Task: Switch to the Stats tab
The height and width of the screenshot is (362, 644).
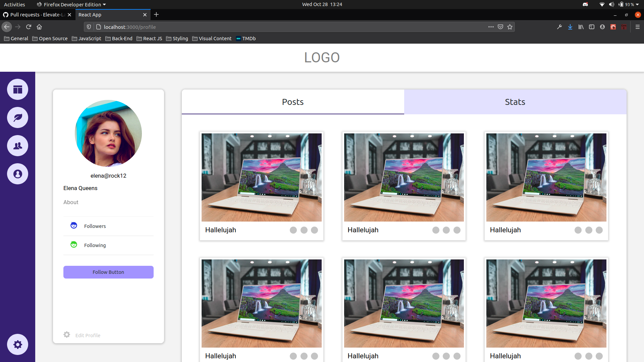Action: (515, 102)
